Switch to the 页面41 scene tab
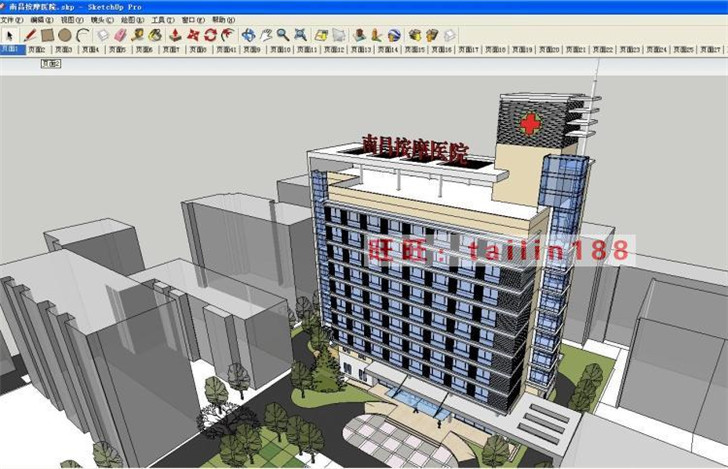 click(x=227, y=49)
